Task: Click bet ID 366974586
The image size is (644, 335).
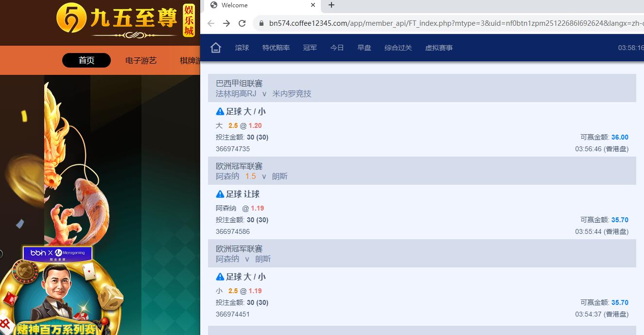Action: [233, 231]
